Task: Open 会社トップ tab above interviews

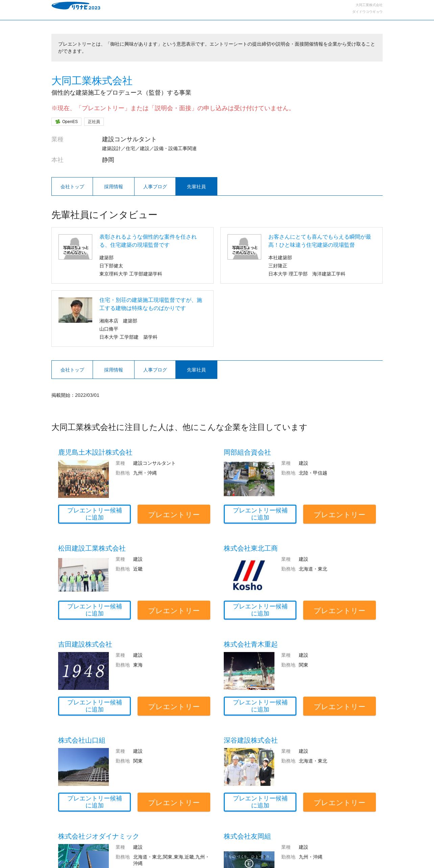Action: [72, 187]
